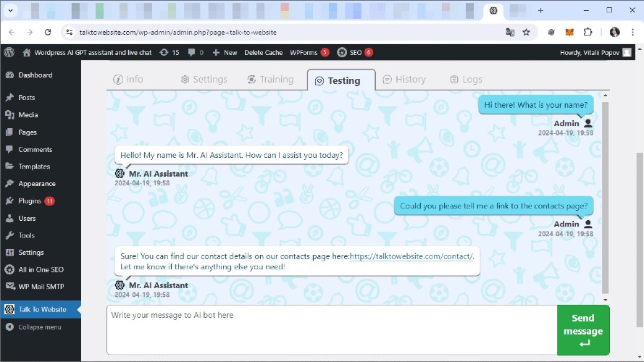Click the chat scroll-up arrow

tap(606, 96)
